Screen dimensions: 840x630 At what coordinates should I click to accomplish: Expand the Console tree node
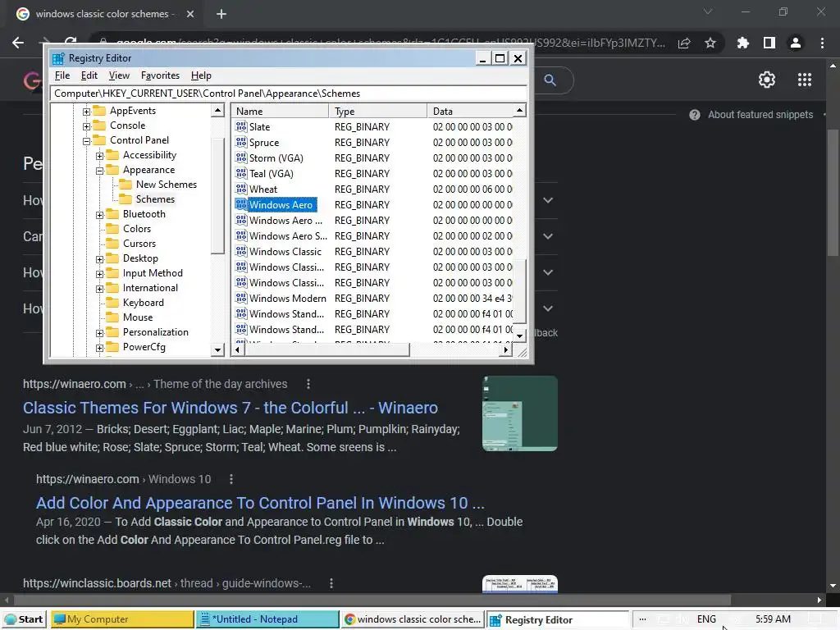point(86,126)
